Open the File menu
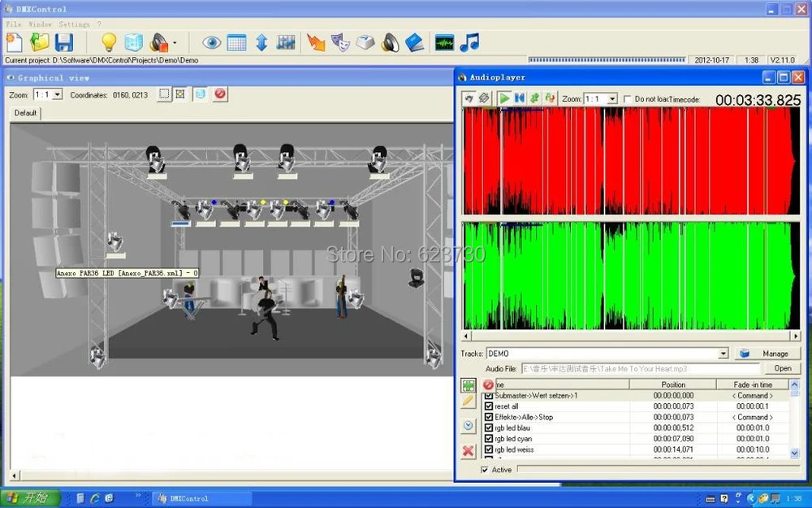 point(14,24)
